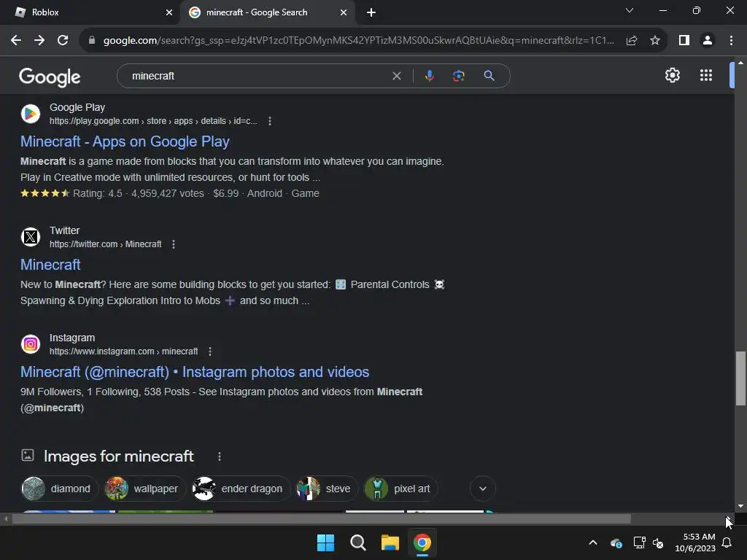Viewport: 747px width, 560px height.
Task: Open Google apps grid
Action: click(x=706, y=75)
